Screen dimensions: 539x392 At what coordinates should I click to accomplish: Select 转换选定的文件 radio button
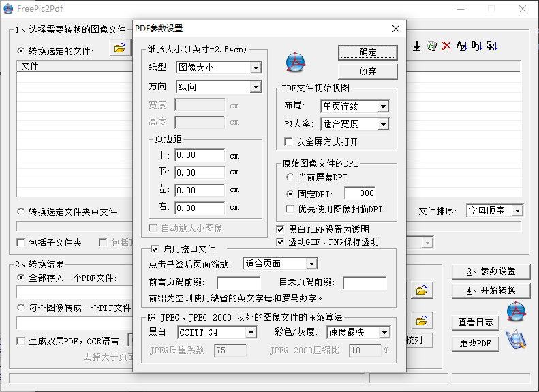(20, 51)
